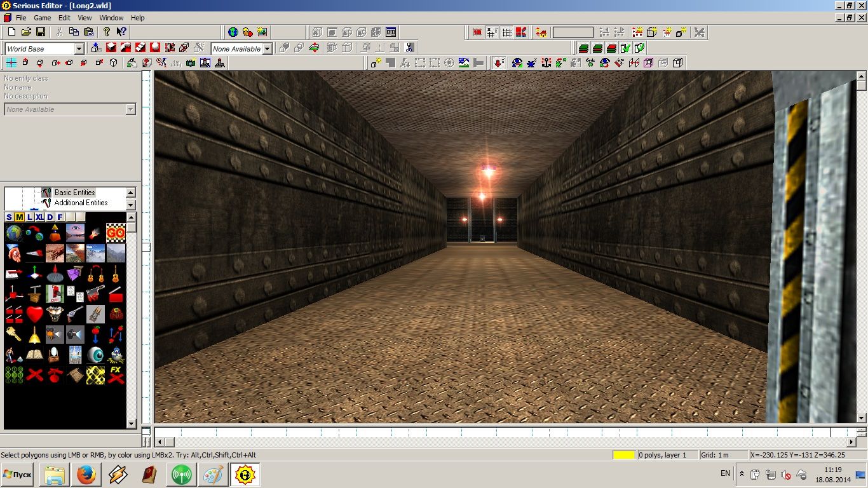The width and height of the screenshot is (868, 488).
Task: Click viewport horizontal scrollbar left arrow
Action: coord(160,442)
